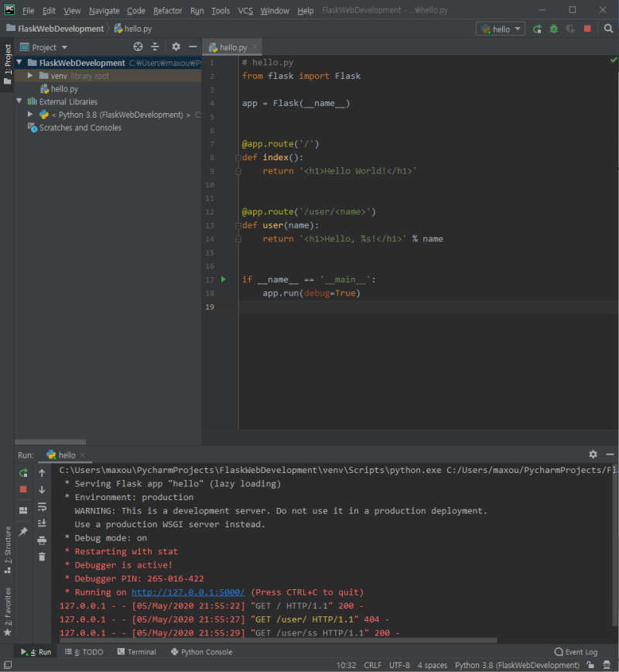Click the green inspection checkmark in the editor
Image resolution: width=619 pixels, height=672 pixels.
point(614,60)
